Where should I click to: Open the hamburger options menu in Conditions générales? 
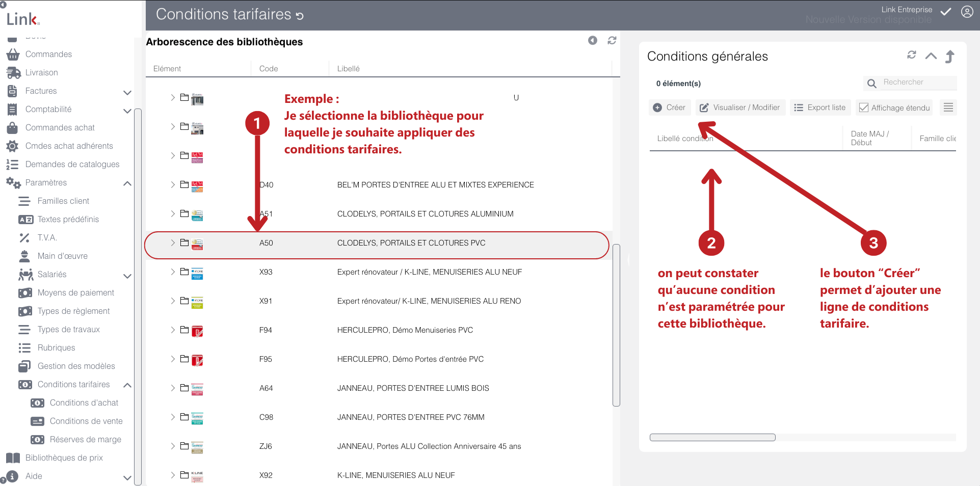pos(948,107)
